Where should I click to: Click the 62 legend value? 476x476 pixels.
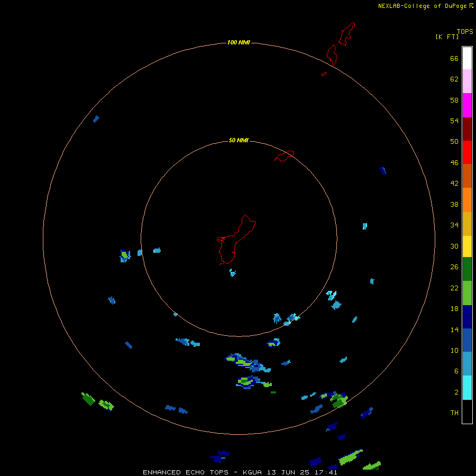[x=454, y=79]
